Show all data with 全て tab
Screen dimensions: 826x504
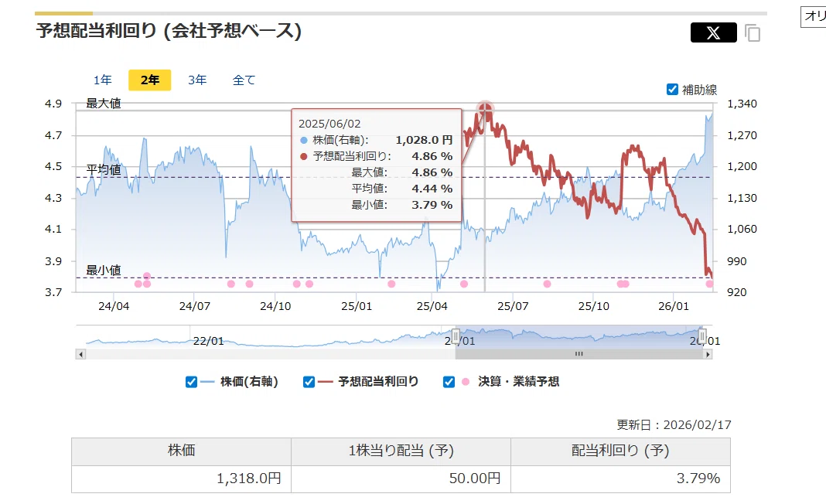pos(244,80)
